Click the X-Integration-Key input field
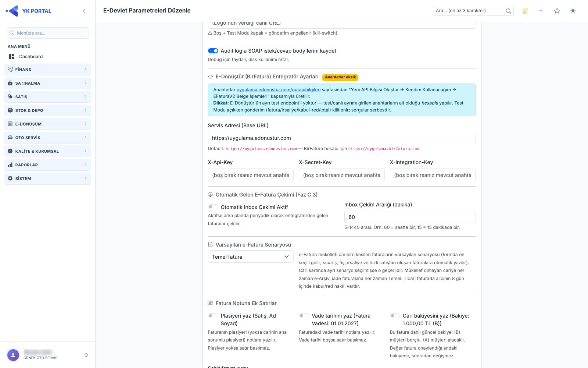The height and width of the screenshot is (368, 588). click(433, 175)
